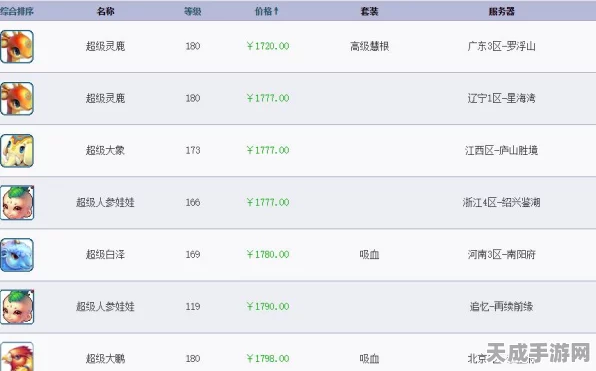Click the 超级灵鹿 icon in 广东3区 row
Viewport: 596px width, 371px height.
(x=17, y=46)
